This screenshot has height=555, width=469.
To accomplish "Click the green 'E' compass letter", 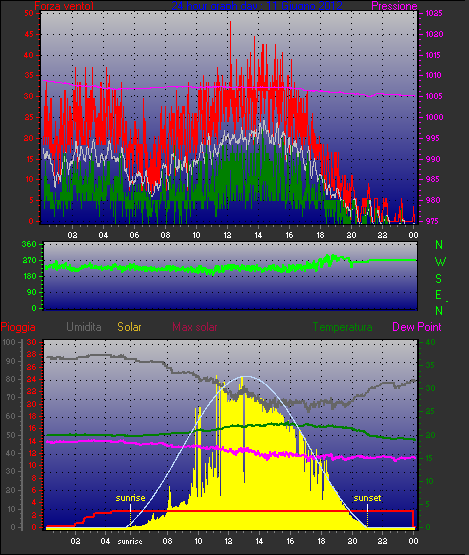I will pyautogui.click(x=439, y=294).
